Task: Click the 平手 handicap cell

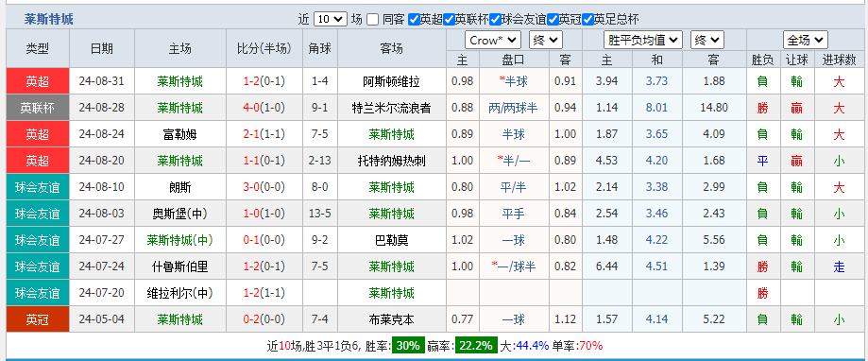Action: click(x=513, y=214)
